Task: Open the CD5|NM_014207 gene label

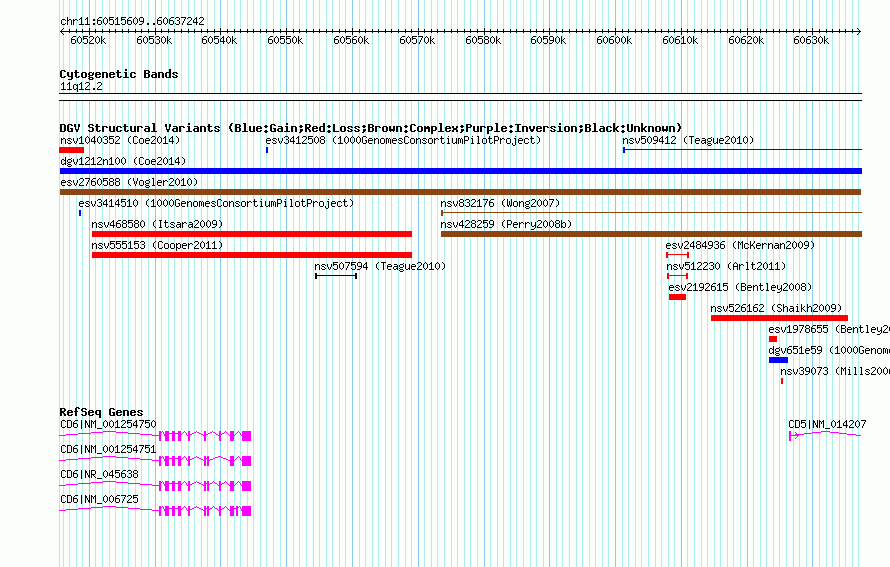Action: point(827,424)
